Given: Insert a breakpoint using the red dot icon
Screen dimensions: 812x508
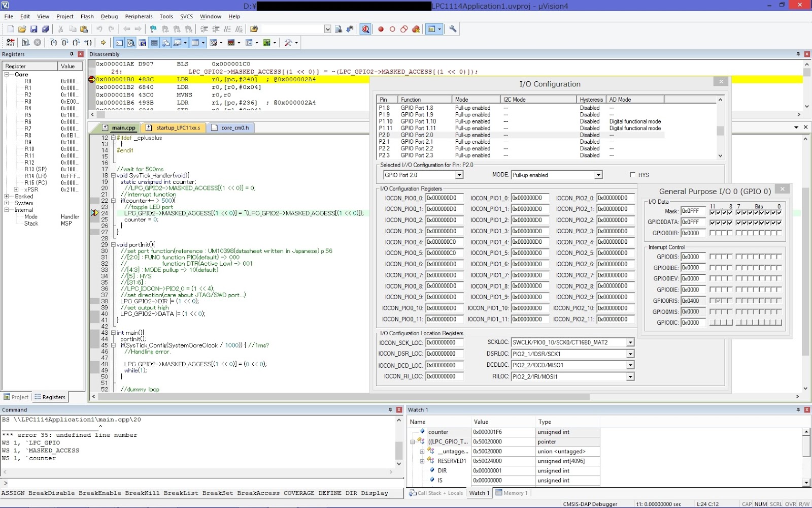Looking at the screenshot, I should (x=381, y=29).
